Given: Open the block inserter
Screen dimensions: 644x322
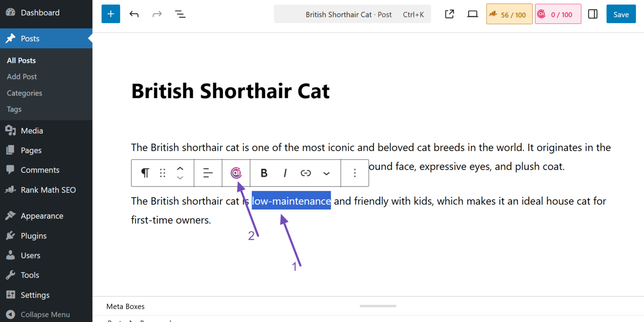Looking at the screenshot, I should coord(110,14).
